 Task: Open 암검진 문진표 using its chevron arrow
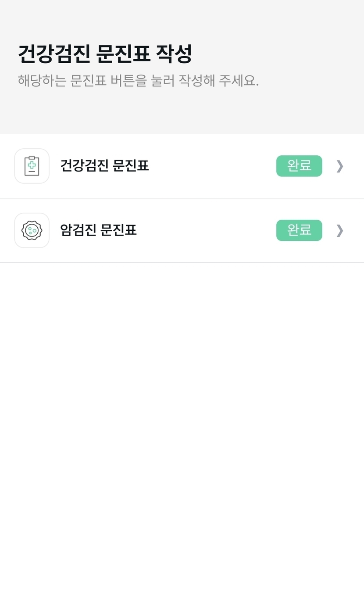339,230
